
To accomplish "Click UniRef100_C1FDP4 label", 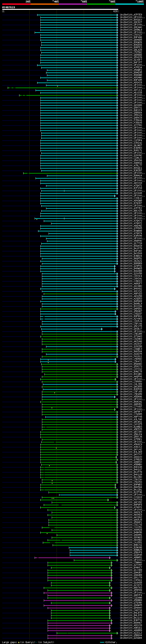I will [x=131, y=140].
